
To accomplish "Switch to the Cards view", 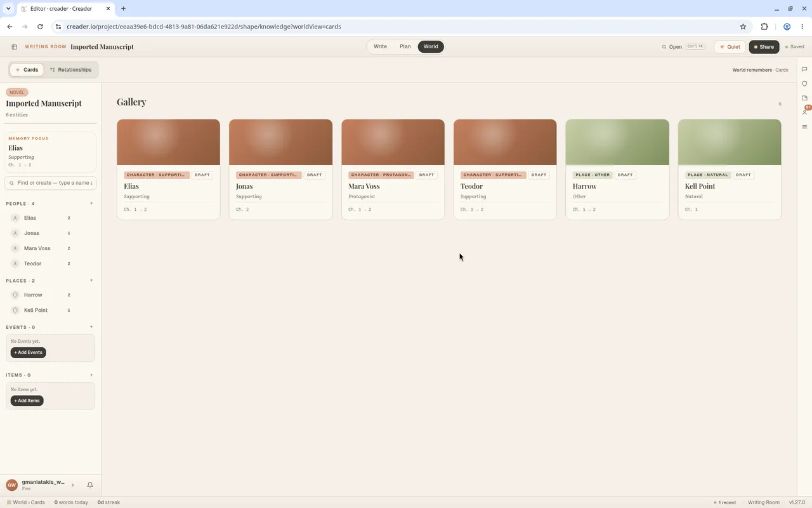I will point(27,70).
